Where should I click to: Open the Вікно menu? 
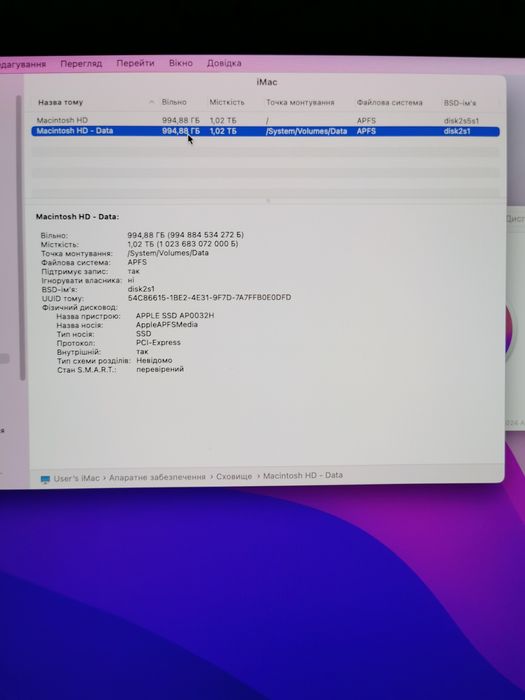(181, 63)
